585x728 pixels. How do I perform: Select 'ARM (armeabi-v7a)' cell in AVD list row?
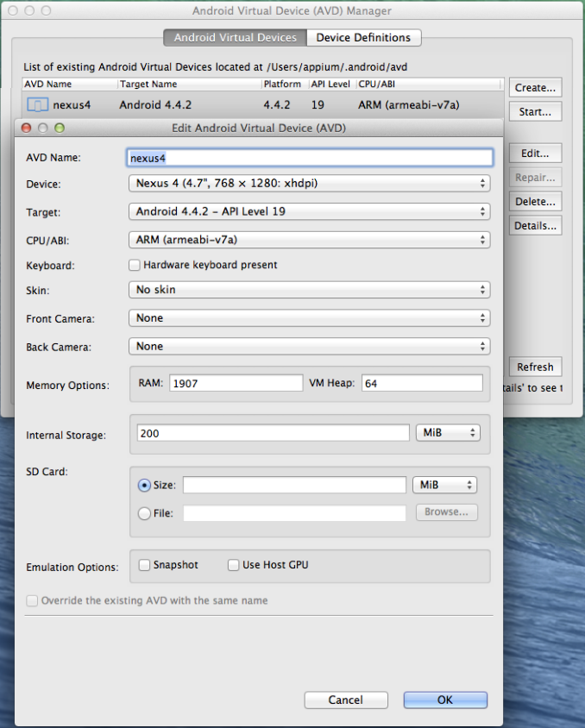point(409,105)
